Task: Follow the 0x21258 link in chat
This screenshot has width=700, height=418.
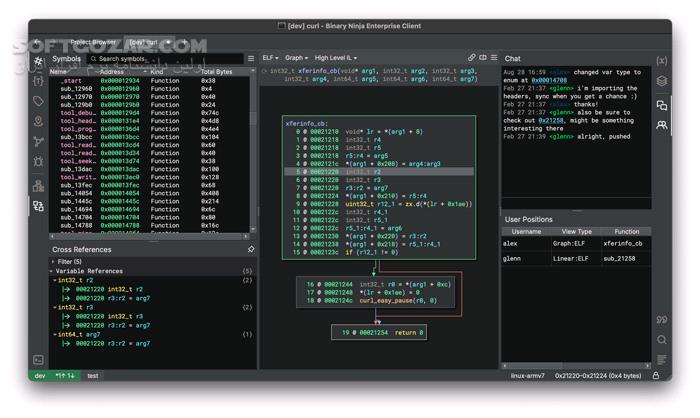Action: coord(551,121)
